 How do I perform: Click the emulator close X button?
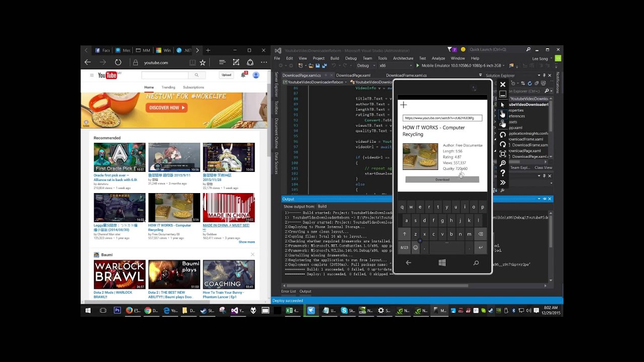click(x=503, y=84)
